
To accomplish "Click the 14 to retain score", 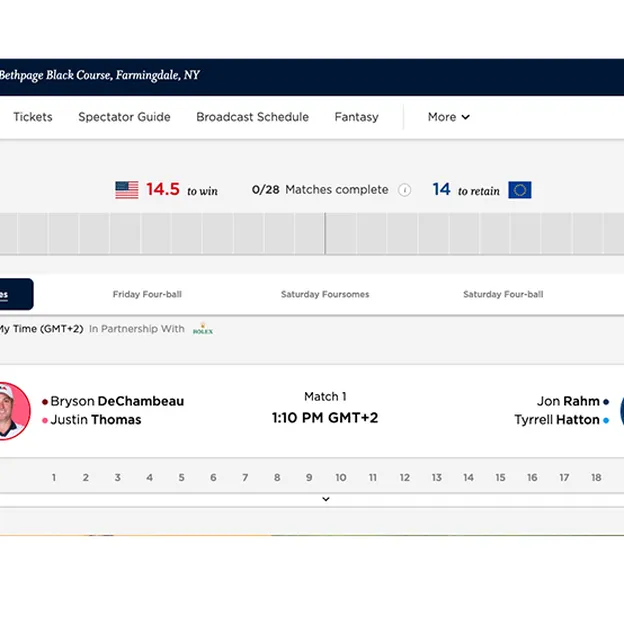I will pyautogui.click(x=466, y=190).
